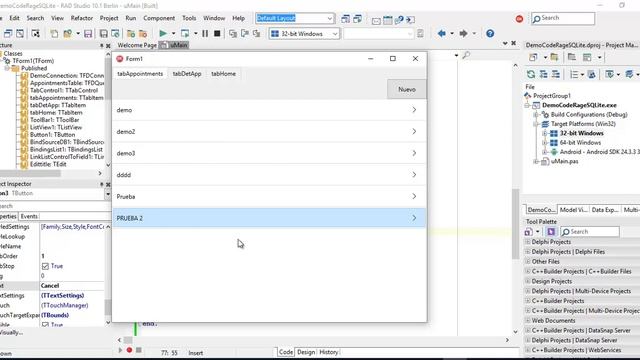Select dddd list item
Viewport: 640px width, 360px height.
tap(269, 175)
